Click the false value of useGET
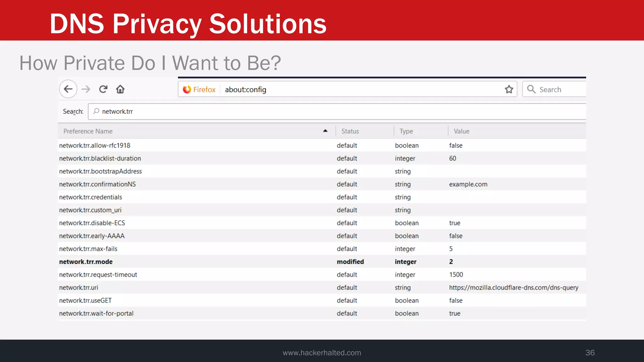Screen dimensions: 644x362 [456, 300]
